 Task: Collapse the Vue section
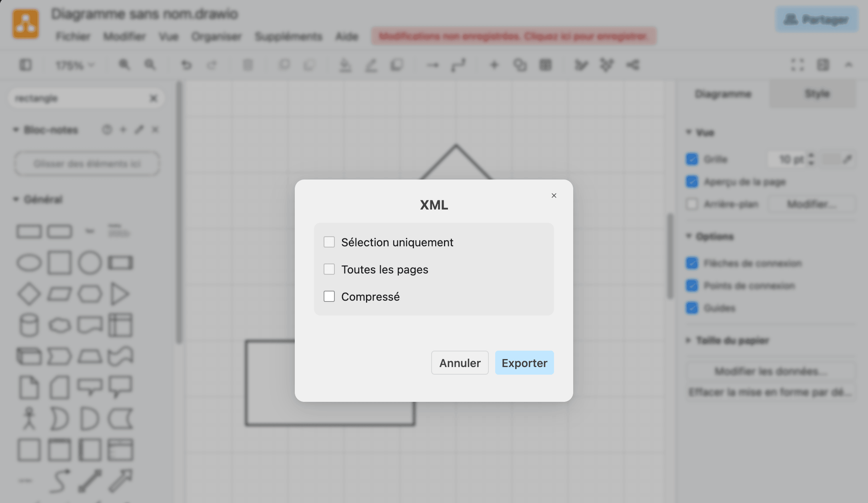coord(689,132)
